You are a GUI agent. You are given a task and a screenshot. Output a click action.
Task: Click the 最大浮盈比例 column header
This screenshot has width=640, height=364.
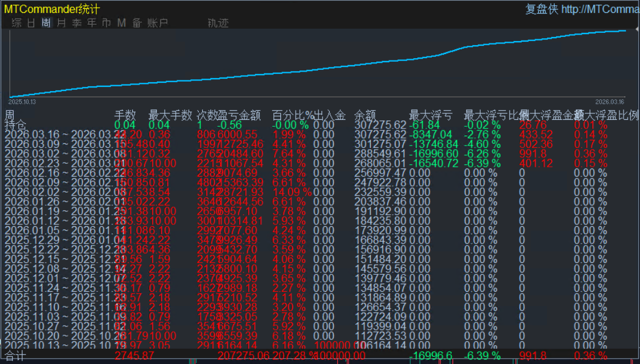(x=606, y=115)
